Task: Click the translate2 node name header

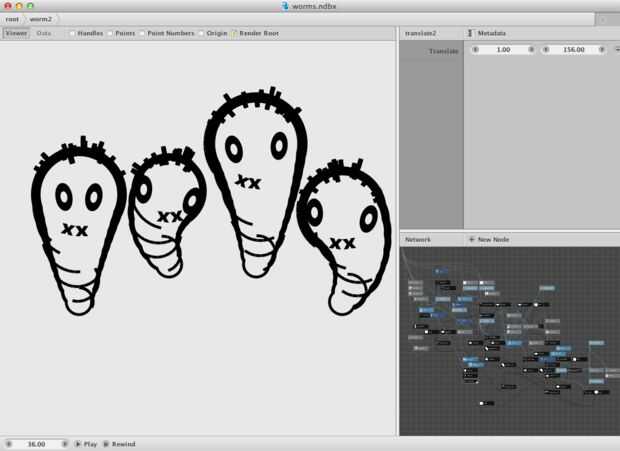Action: point(420,33)
